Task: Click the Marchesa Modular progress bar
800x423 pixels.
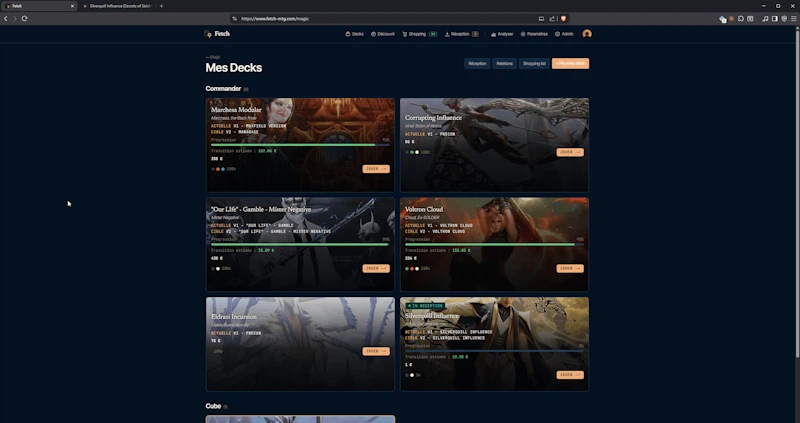Action: [x=300, y=145]
